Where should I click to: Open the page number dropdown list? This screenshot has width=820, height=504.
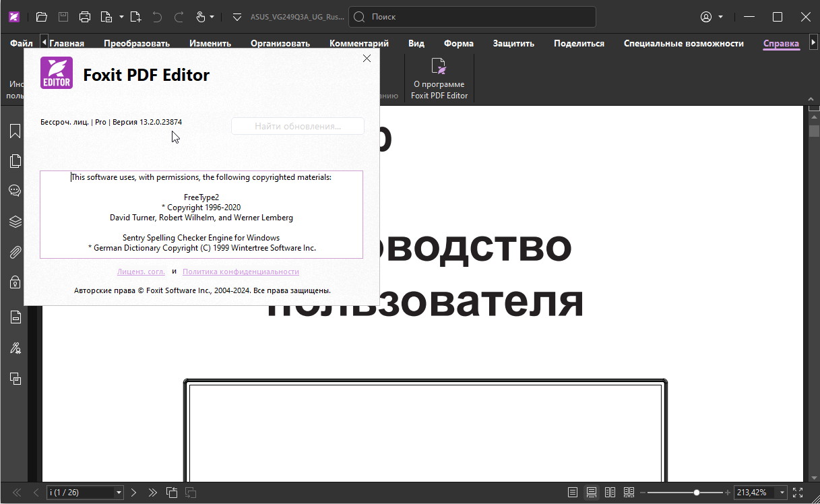point(119,493)
